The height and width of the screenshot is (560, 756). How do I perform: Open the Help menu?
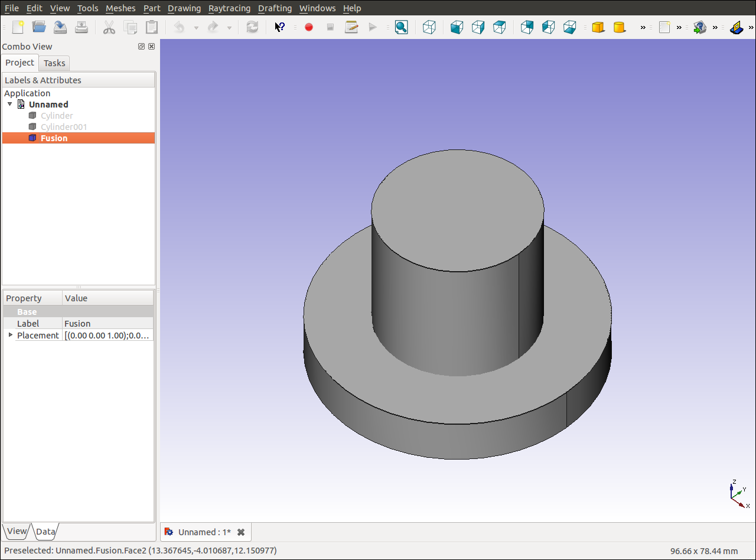[x=352, y=8]
